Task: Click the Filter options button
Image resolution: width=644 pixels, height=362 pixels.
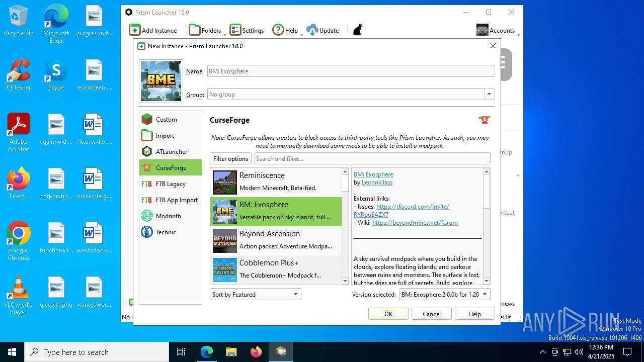Action: (x=230, y=159)
